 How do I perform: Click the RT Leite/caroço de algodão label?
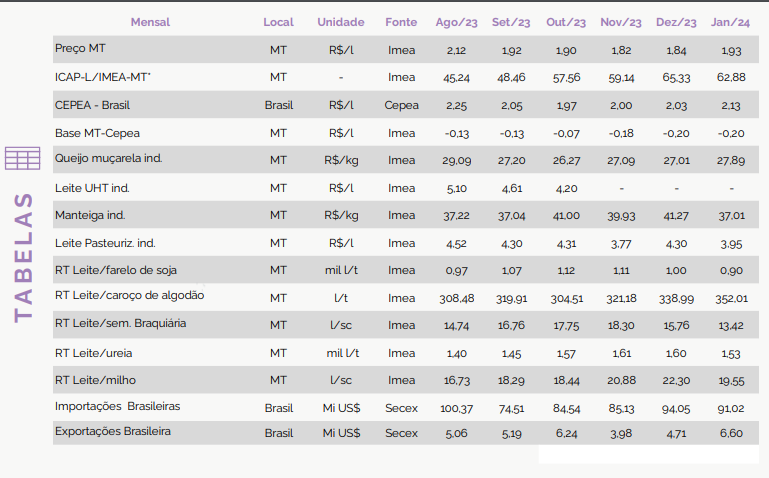pyautogui.click(x=129, y=295)
